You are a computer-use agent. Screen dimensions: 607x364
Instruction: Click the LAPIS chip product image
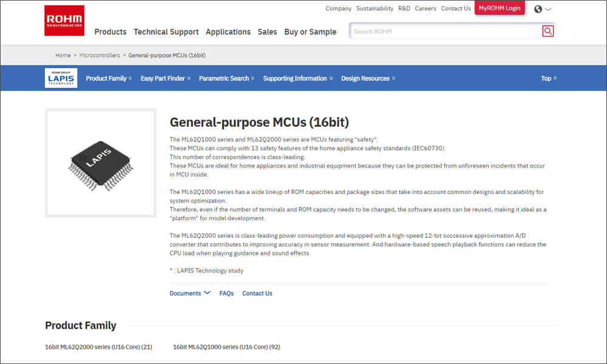[x=100, y=163]
